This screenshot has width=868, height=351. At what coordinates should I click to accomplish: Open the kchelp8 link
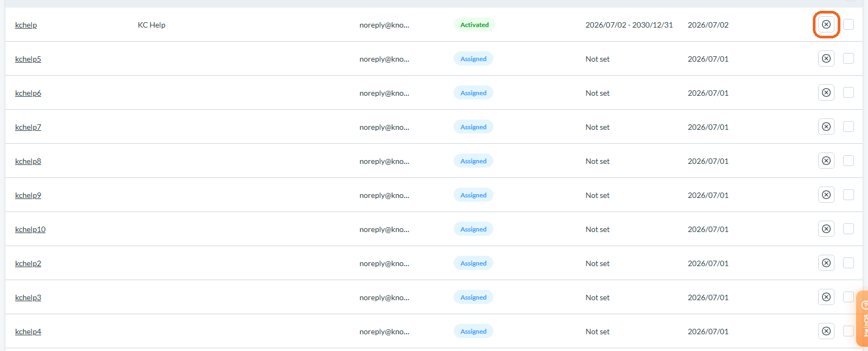coord(28,161)
